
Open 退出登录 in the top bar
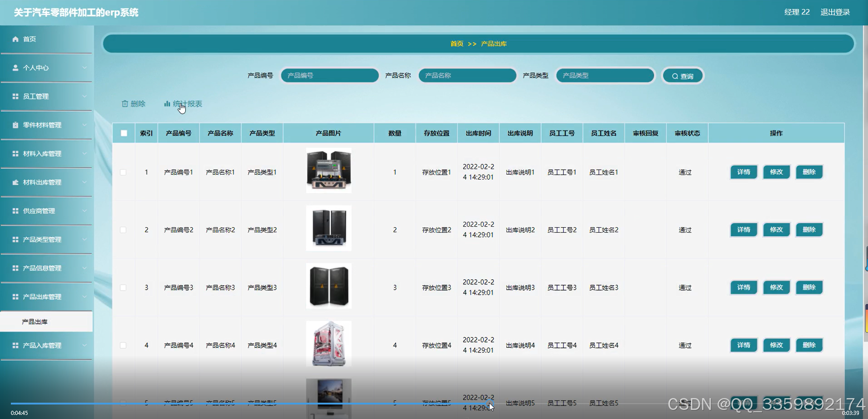click(835, 12)
